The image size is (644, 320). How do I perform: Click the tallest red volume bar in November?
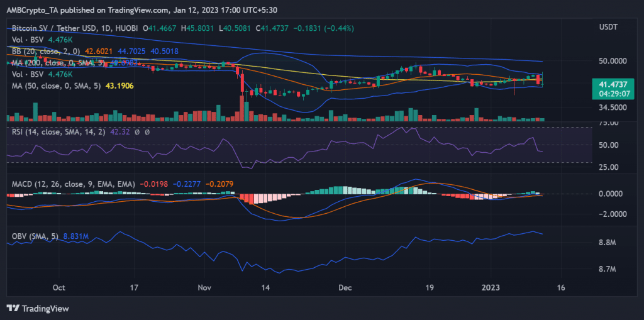pos(242,108)
